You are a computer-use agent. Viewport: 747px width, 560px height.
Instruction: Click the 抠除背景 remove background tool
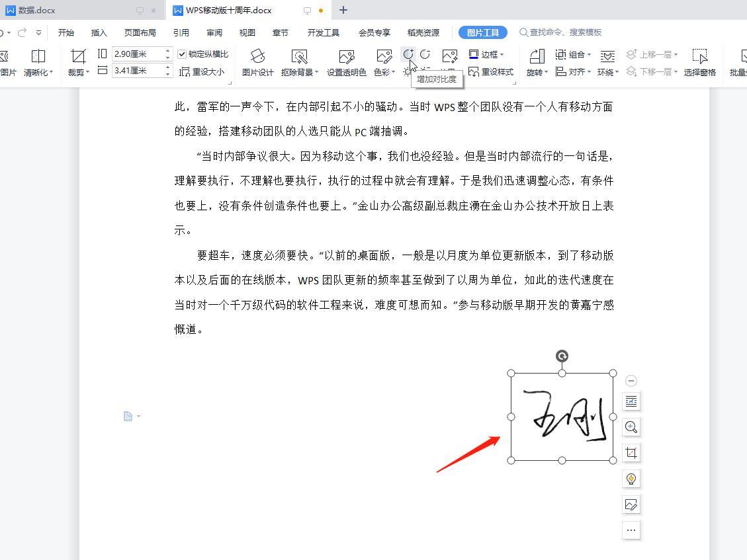(x=299, y=63)
